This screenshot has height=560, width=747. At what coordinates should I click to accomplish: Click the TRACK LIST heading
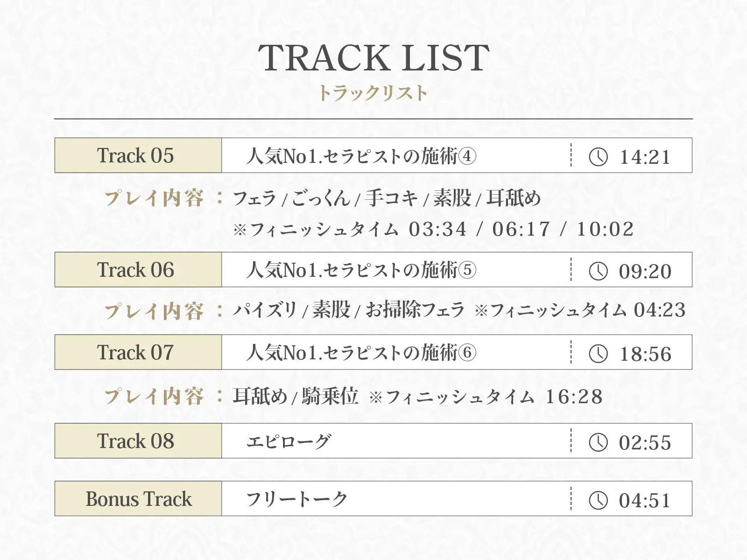click(373, 58)
